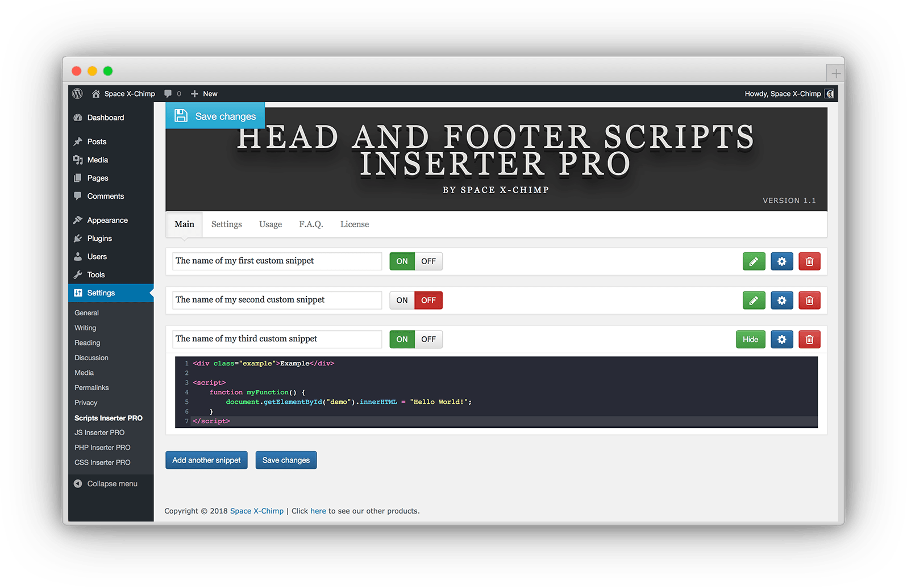This screenshot has width=907, height=588.
Task: Click the second snippet name field
Action: tap(277, 301)
